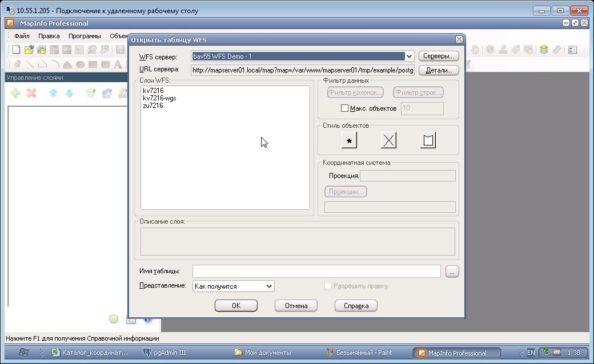
Task: Select the polyline drawing tool
Action: coord(42,64)
